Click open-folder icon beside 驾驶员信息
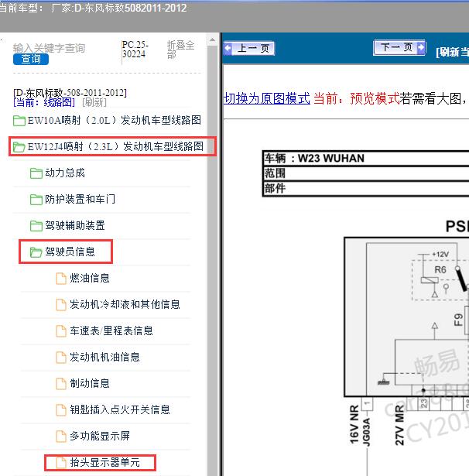The height and width of the screenshot is (476, 469). tap(36, 252)
